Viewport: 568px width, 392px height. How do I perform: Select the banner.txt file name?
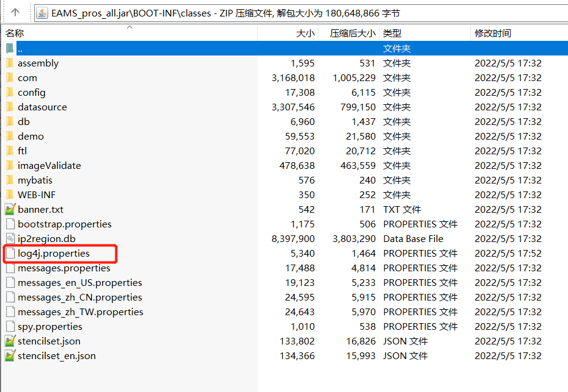click(x=40, y=209)
